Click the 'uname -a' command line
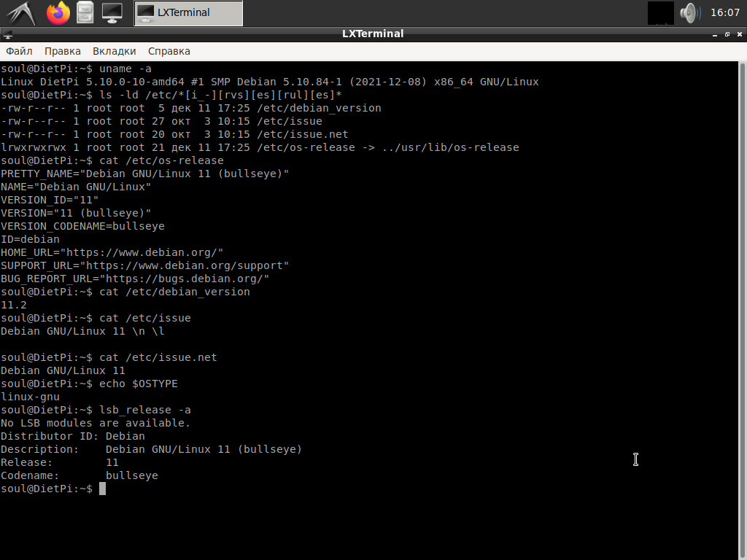 76,69
